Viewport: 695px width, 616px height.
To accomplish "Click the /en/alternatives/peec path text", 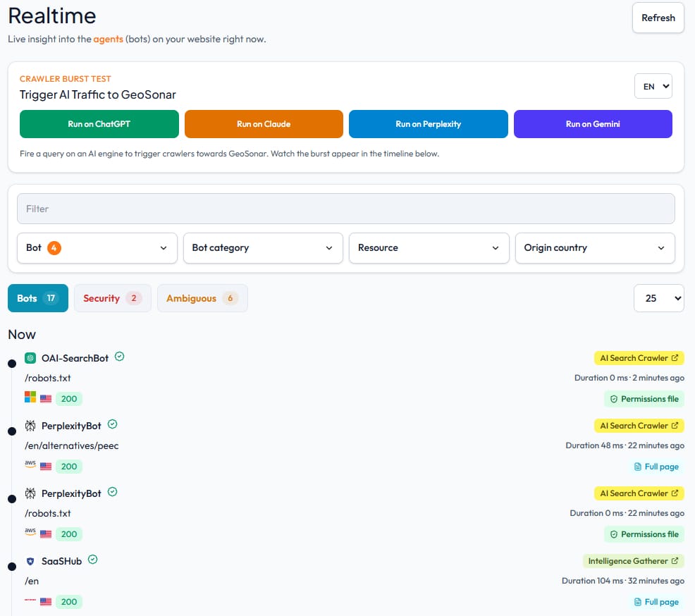I will coord(72,446).
